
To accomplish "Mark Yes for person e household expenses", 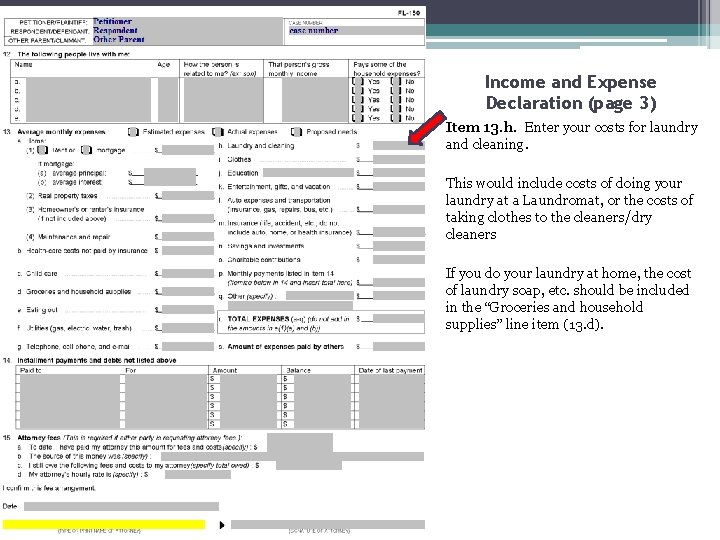I will pos(358,118).
